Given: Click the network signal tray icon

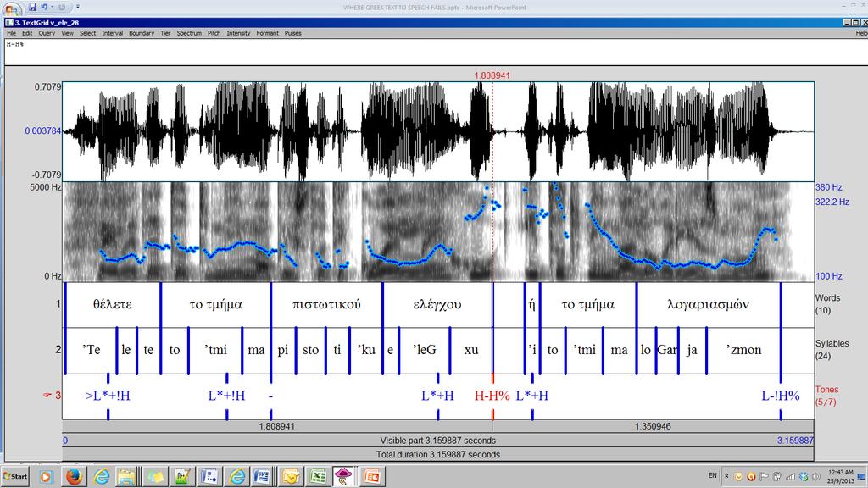Looking at the screenshot, I should (x=790, y=476).
